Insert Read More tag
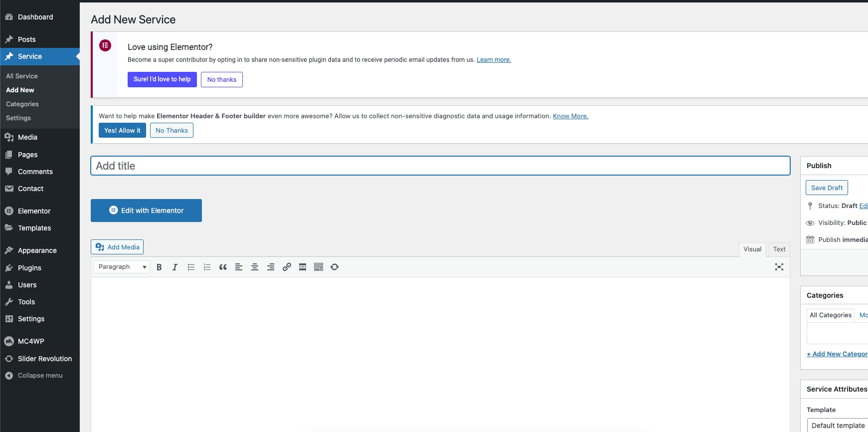Viewport: 868px width, 432px height. 303,267
